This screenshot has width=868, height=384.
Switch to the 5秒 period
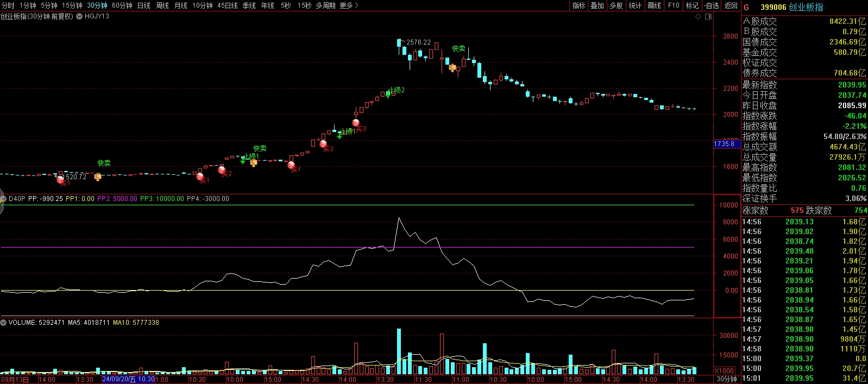coord(286,5)
